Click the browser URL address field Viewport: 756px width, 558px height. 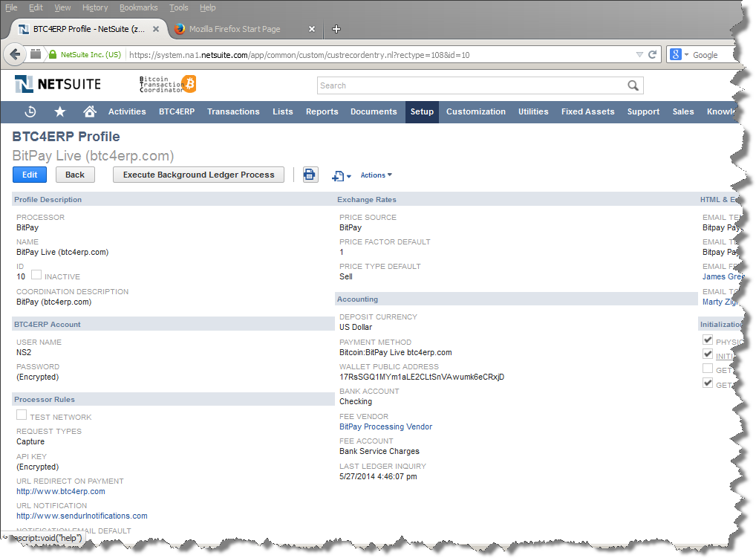click(x=381, y=54)
